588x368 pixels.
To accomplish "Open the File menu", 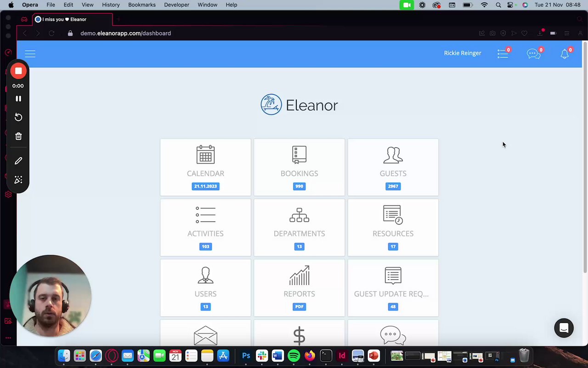I will 51,5.
